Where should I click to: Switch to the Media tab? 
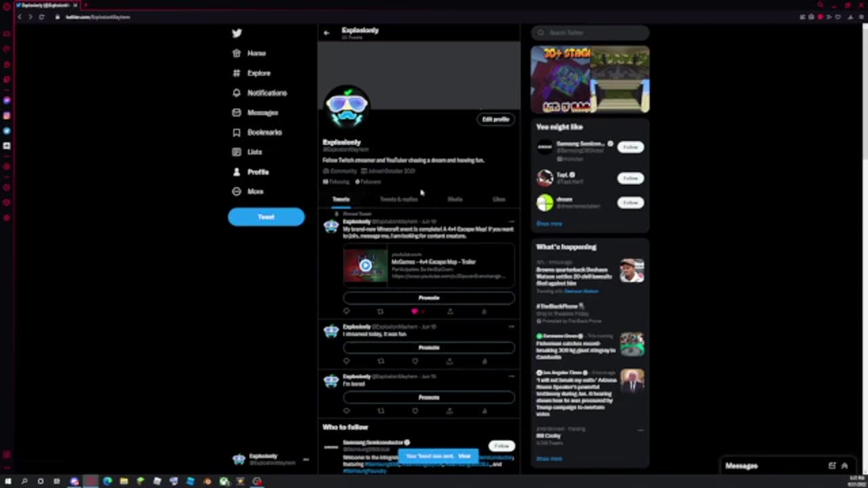tap(454, 199)
